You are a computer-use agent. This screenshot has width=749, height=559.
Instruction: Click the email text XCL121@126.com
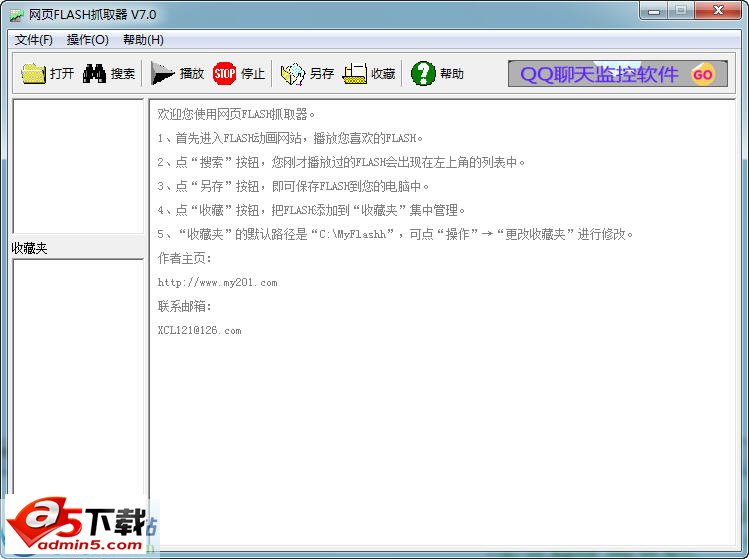(199, 330)
